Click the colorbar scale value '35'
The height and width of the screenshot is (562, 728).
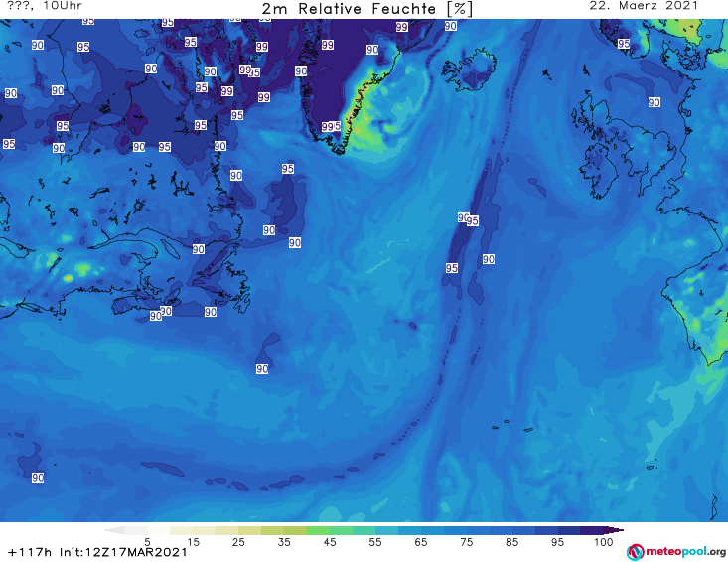click(x=284, y=542)
